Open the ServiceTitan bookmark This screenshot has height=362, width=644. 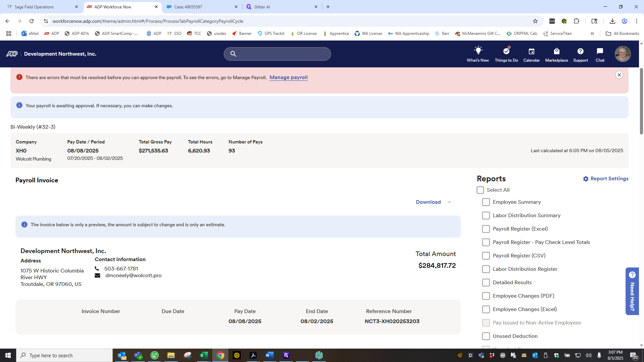point(557,34)
